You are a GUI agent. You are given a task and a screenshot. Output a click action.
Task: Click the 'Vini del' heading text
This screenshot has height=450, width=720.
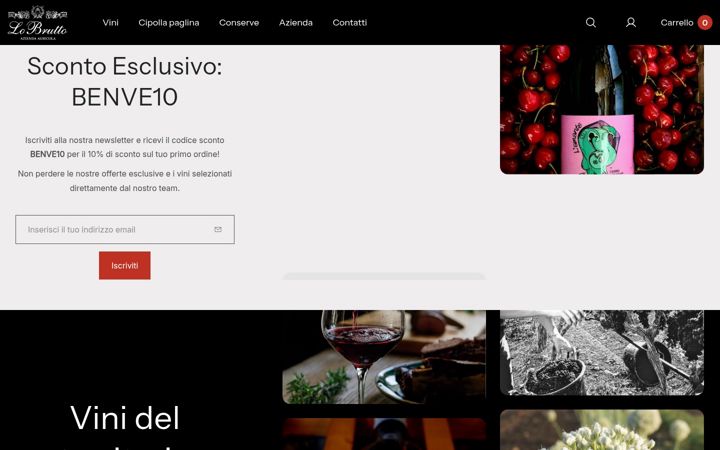(x=124, y=417)
